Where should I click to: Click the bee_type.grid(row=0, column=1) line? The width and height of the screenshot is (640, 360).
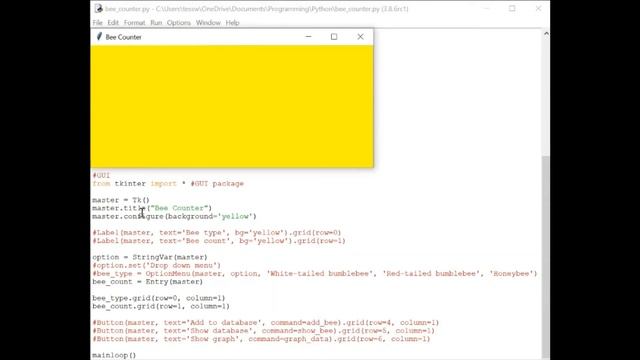[x=159, y=298]
